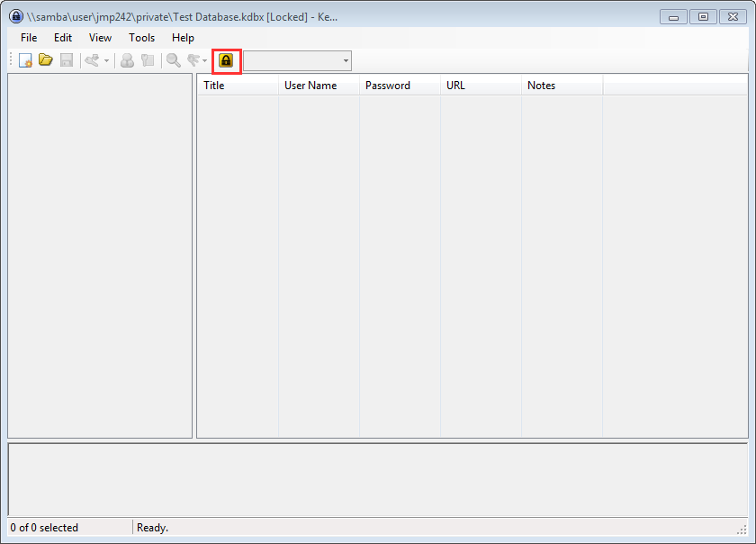Open the Show Entries dropdown arrow
756x544 pixels.
point(205,61)
